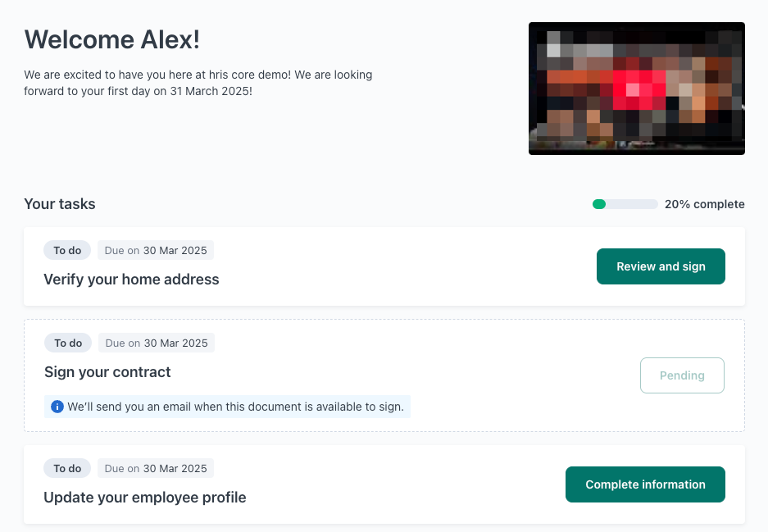Open the Complete information button
The image size is (768, 532).
tap(645, 484)
